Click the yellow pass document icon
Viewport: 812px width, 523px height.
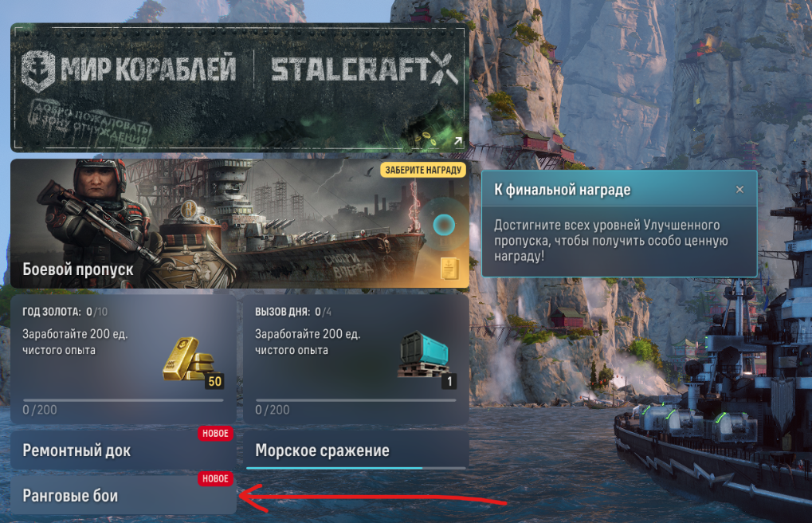(x=449, y=269)
